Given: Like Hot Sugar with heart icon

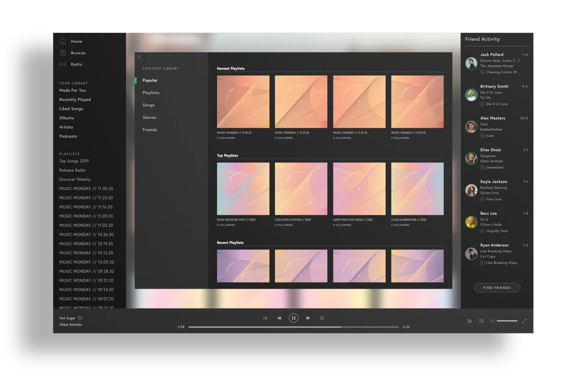Looking at the screenshot, I should (80, 318).
